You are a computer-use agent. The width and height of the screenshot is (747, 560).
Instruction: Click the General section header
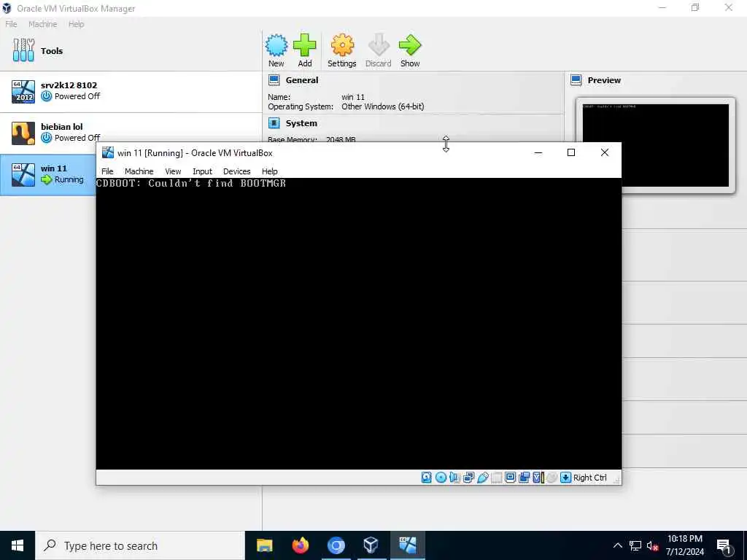302,80
